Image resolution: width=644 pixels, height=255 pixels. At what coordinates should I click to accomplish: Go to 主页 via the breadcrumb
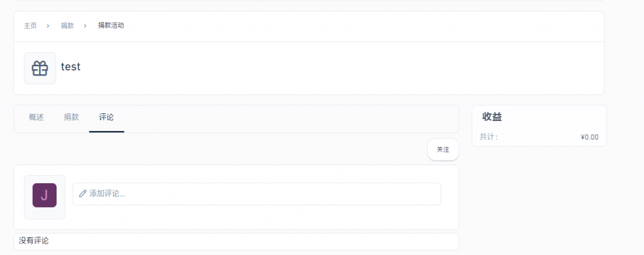click(30, 25)
